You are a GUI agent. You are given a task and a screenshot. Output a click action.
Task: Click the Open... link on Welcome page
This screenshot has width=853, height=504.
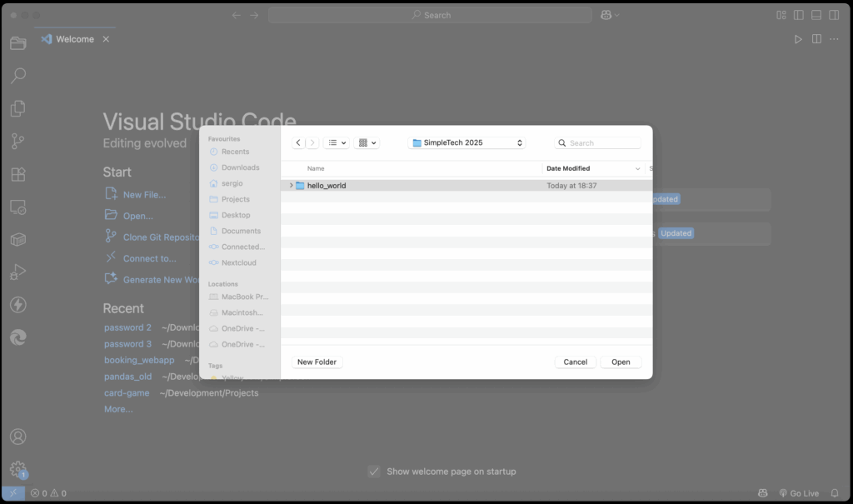137,216
